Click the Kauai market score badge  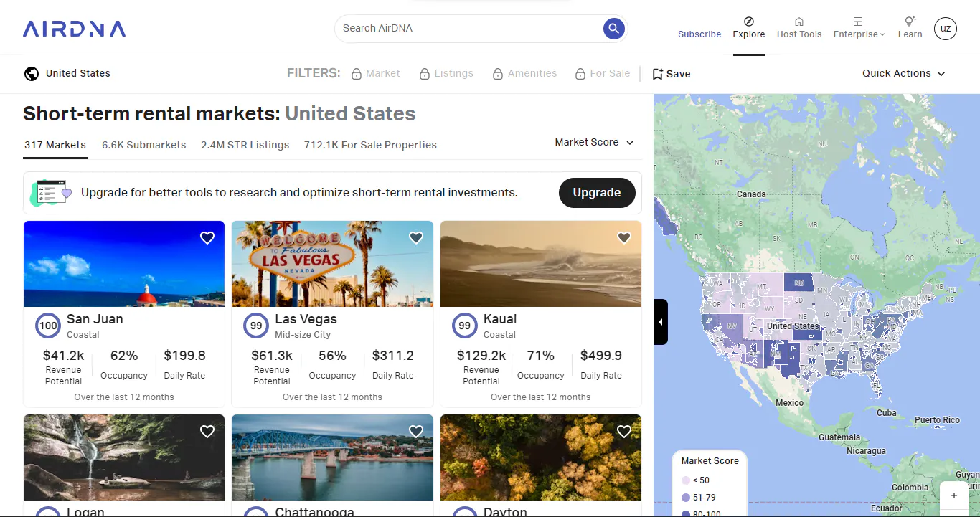coord(465,326)
